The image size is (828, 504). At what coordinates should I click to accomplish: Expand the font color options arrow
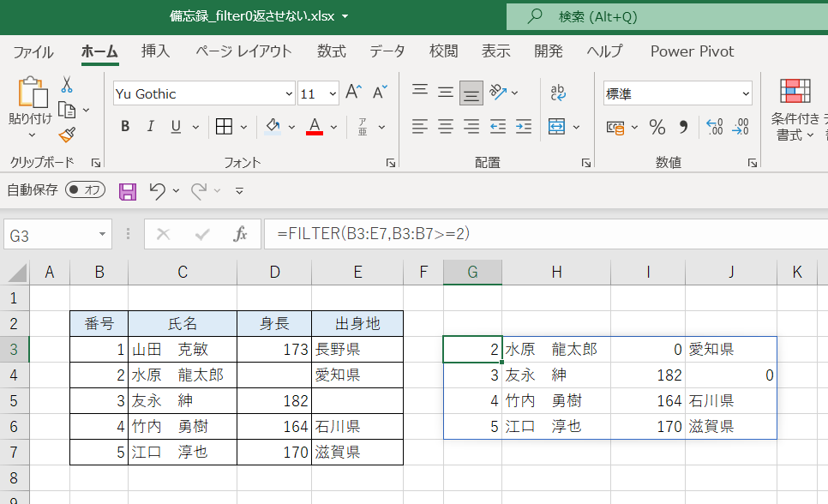coord(333,128)
